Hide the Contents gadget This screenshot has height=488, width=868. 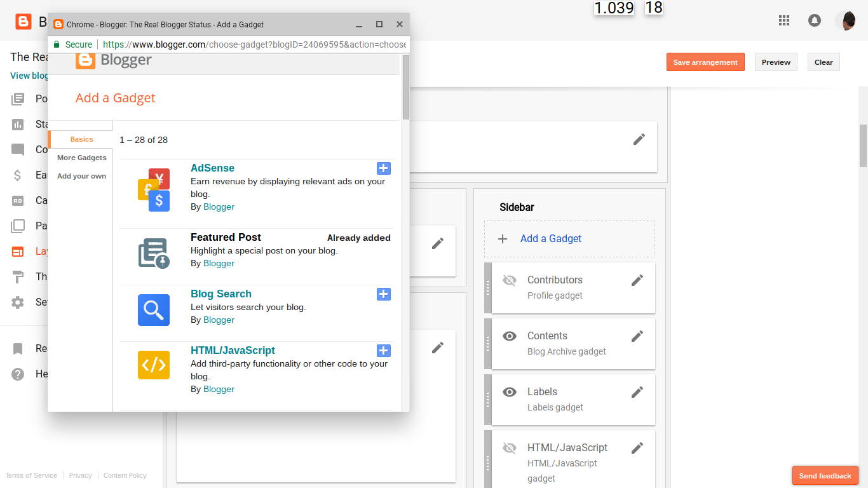tap(510, 336)
